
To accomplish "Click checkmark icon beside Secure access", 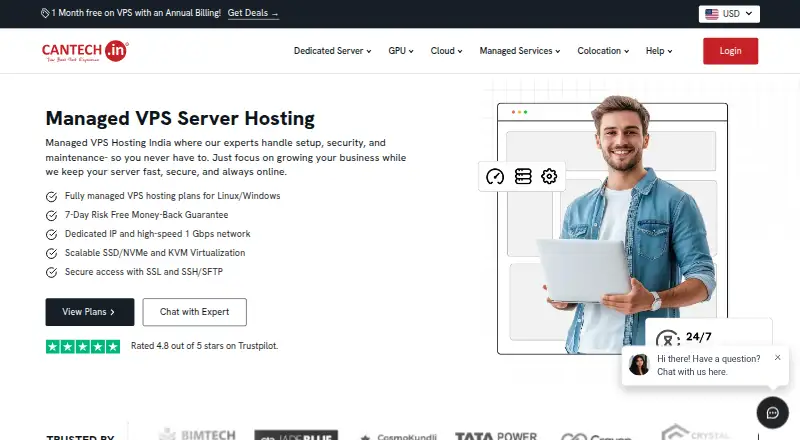I will coord(52,272).
